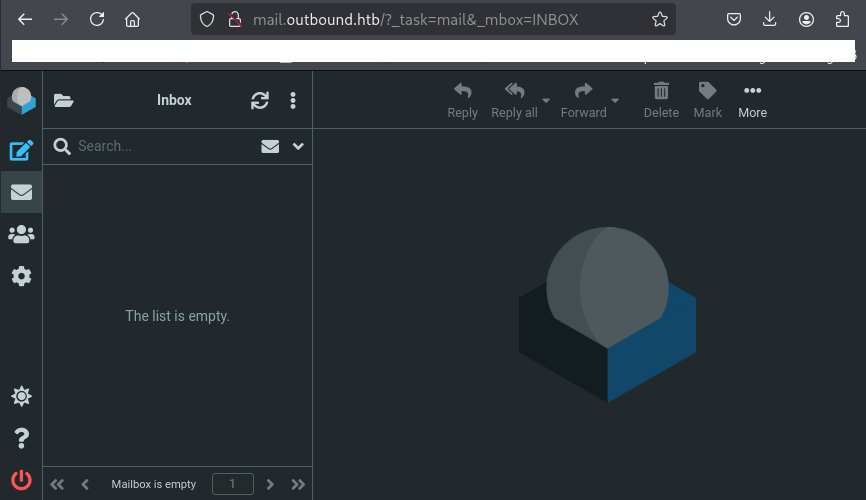Open the Contacts address book icon
This screenshot has width=866, height=500.
(x=21, y=234)
